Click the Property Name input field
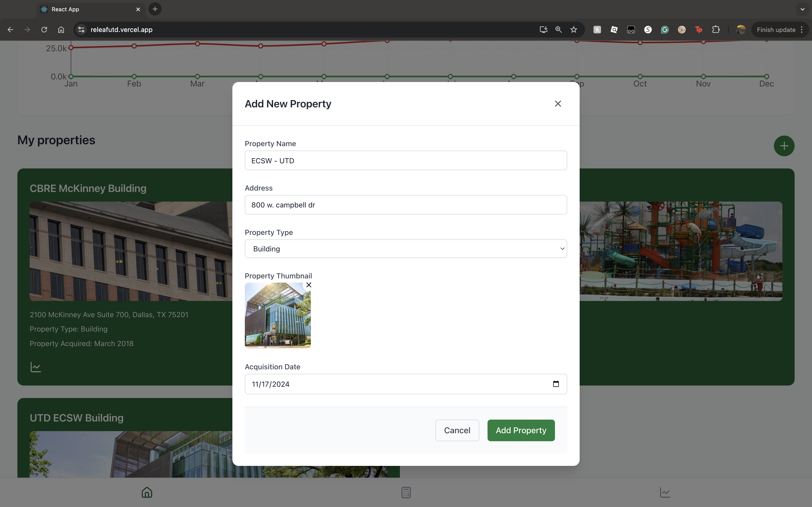Image resolution: width=812 pixels, height=507 pixels. [x=406, y=161]
